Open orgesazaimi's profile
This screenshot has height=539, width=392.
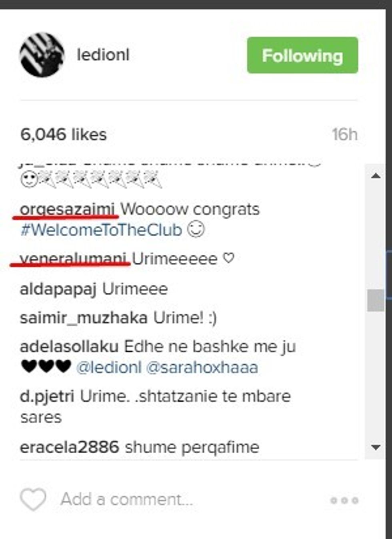[68, 209]
